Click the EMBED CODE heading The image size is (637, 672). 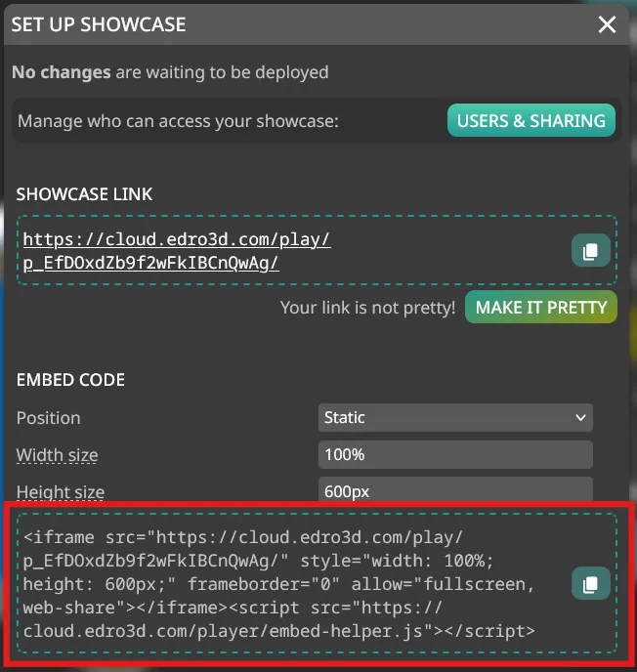tap(70, 380)
